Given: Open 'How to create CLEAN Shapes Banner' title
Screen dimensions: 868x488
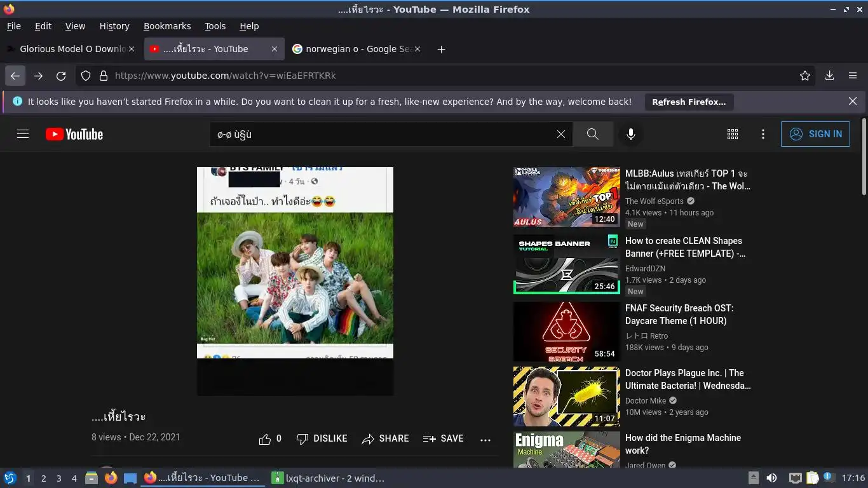Looking at the screenshot, I should tap(685, 247).
